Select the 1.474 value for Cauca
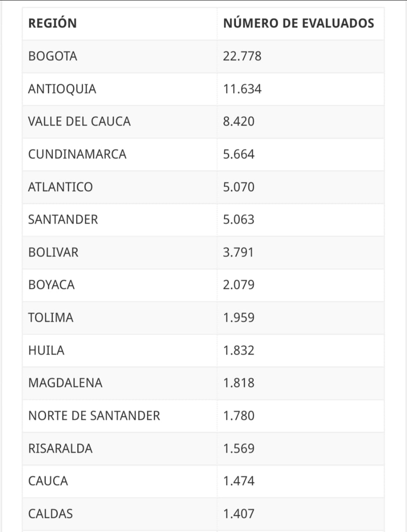The image size is (407, 532). pos(239,481)
